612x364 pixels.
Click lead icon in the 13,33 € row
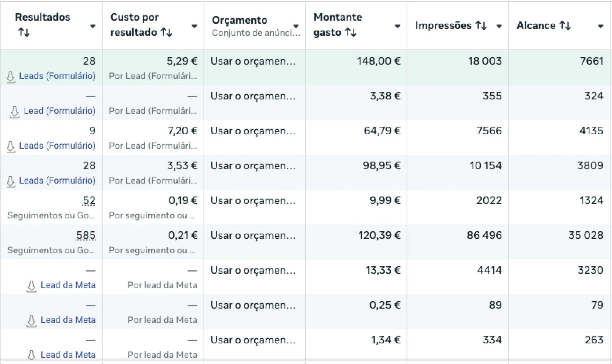31,286
